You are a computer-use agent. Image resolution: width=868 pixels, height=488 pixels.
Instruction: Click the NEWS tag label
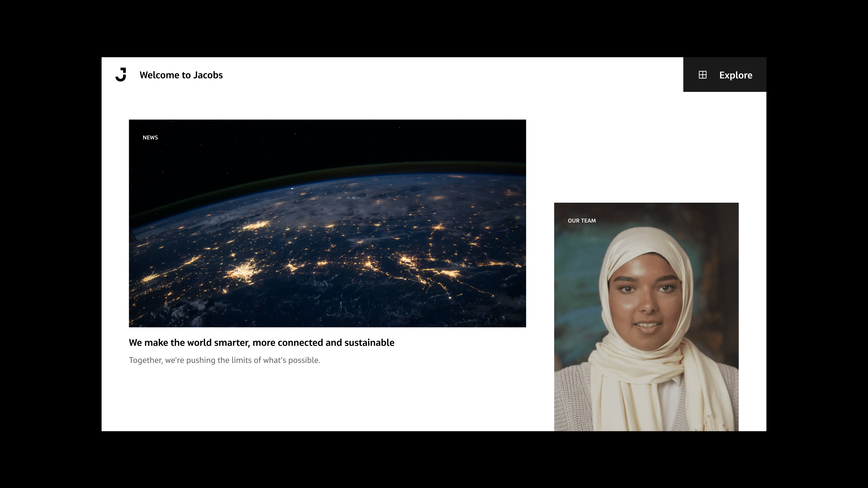[x=150, y=138]
